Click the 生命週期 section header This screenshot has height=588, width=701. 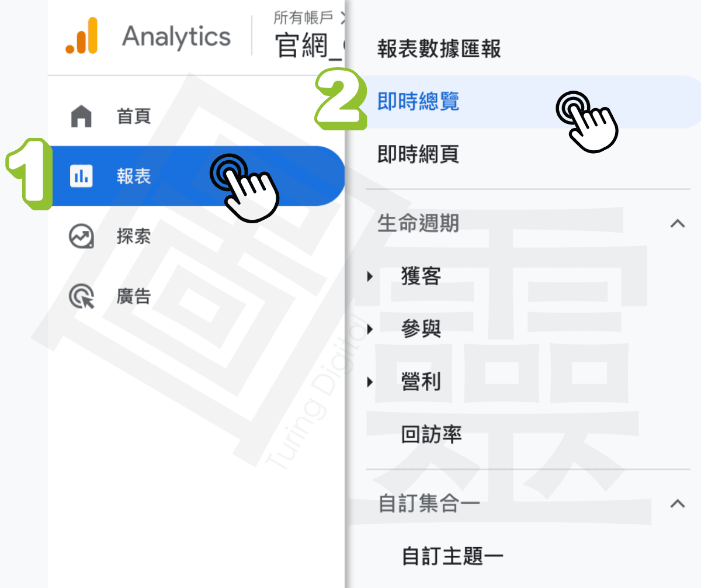418,223
